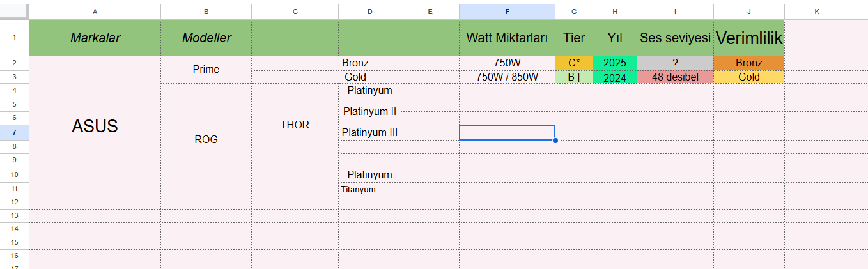This screenshot has height=269, width=868.
Task: Click the select-all corner box
Action: point(14,12)
